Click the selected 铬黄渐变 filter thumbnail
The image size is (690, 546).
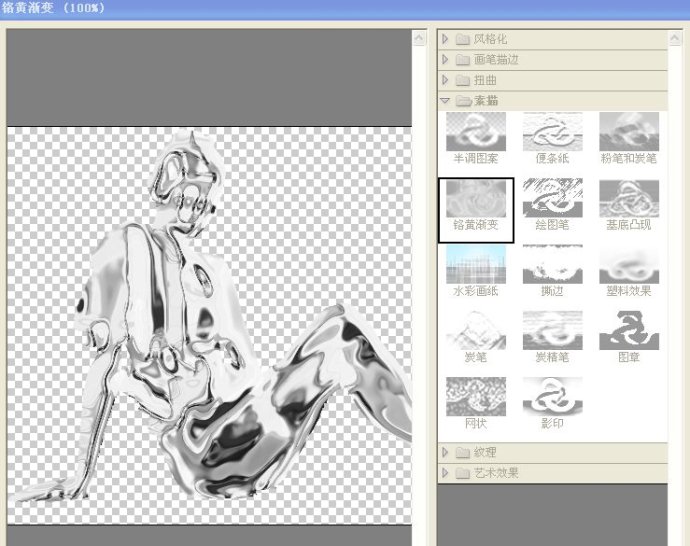click(475, 200)
